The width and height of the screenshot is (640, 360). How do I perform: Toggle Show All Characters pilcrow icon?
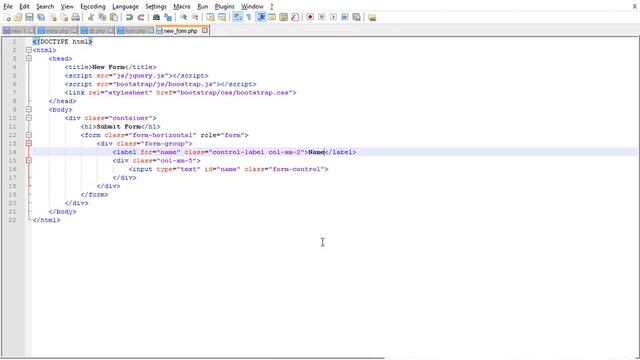click(x=249, y=17)
